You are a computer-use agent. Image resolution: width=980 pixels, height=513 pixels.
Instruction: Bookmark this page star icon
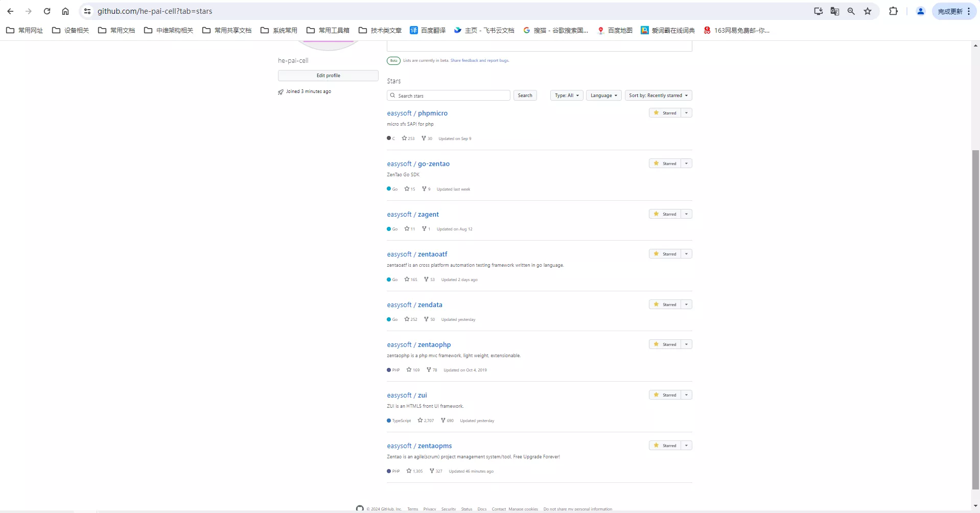coord(868,11)
